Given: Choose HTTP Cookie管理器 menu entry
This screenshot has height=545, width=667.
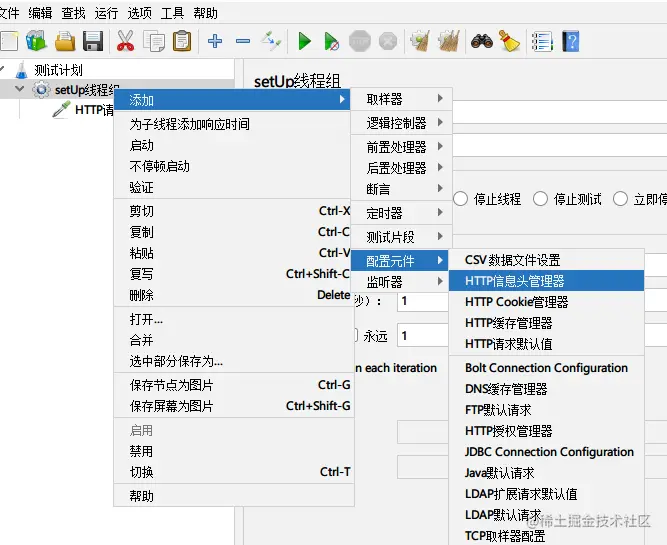Looking at the screenshot, I should tap(547, 302).
